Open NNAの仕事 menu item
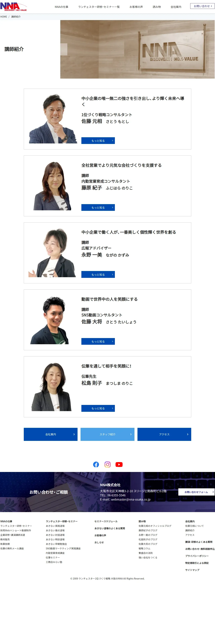Viewport: 215px width, 644px height. pos(62,7)
